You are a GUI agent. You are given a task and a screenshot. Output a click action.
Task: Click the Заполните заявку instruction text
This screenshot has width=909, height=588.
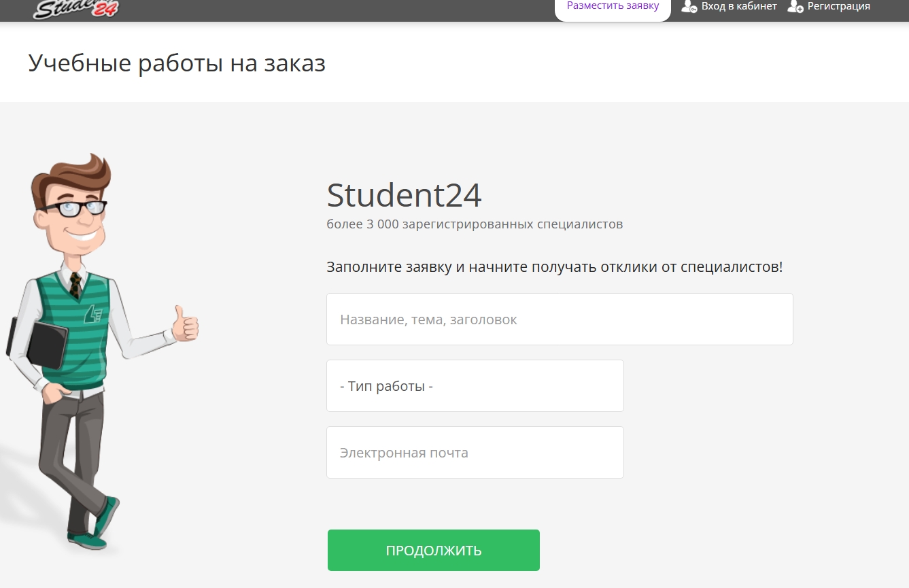[x=554, y=267]
